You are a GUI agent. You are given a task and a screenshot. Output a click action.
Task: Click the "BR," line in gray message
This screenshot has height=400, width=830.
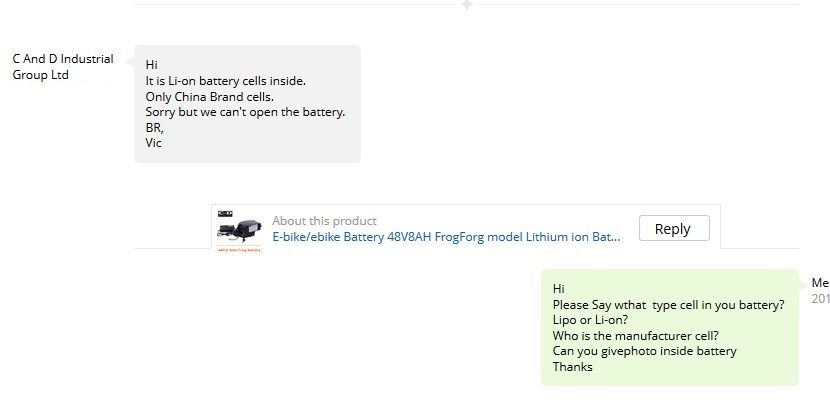pos(154,128)
